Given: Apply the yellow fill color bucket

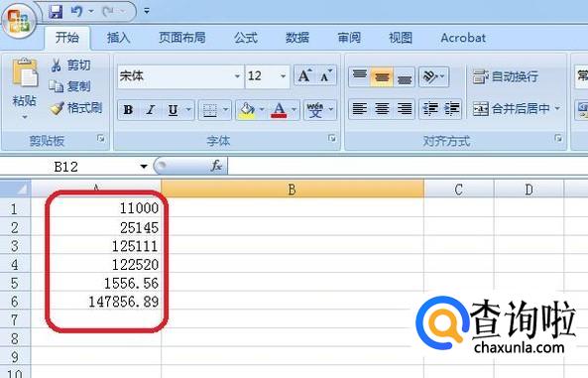Looking at the screenshot, I should pyautogui.click(x=247, y=110).
